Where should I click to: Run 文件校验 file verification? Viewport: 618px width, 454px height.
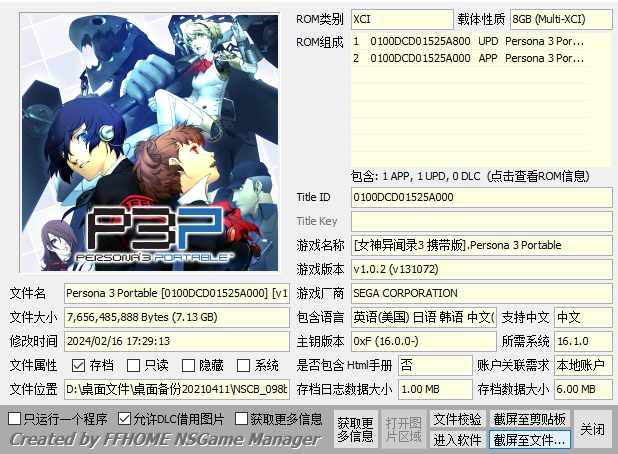pos(457,419)
